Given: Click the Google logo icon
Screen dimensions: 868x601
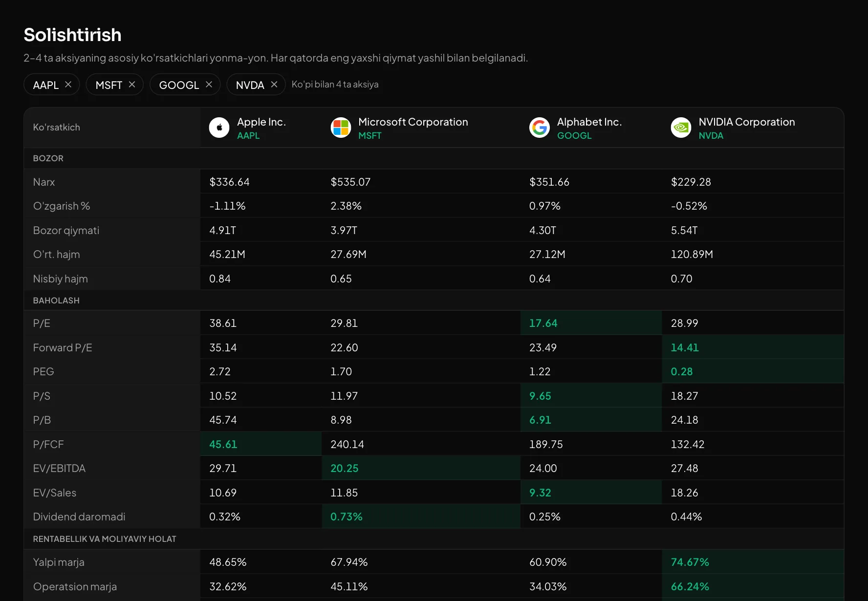Looking at the screenshot, I should pyautogui.click(x=540, y=128).
